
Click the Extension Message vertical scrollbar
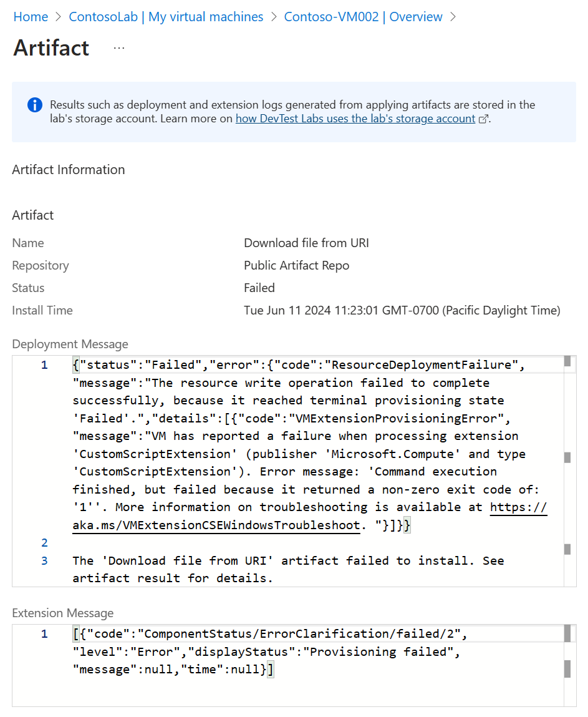pyautogui.click(x=567, y=670)
